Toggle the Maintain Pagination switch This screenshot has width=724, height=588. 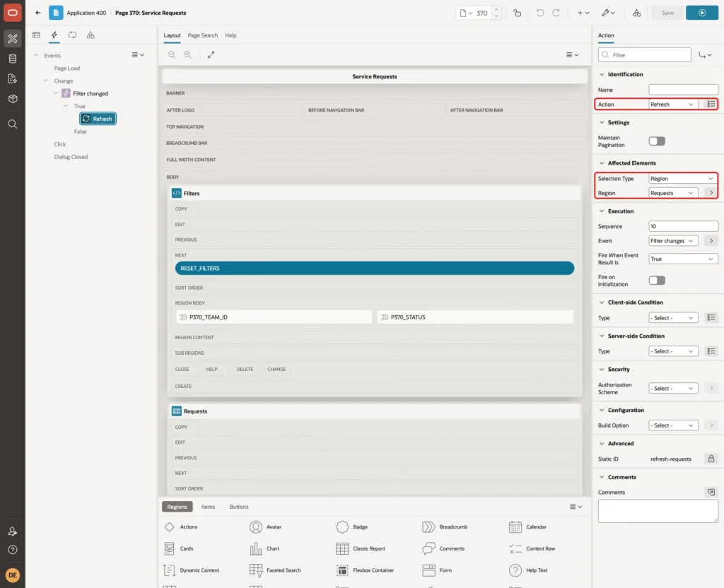(657, 141)
